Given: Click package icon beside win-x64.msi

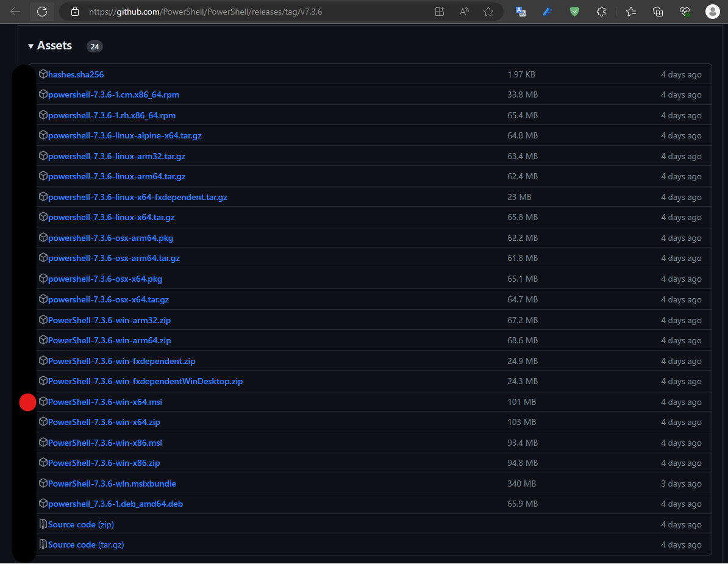Looking at the screenshot, I should [x=43, y=401].
